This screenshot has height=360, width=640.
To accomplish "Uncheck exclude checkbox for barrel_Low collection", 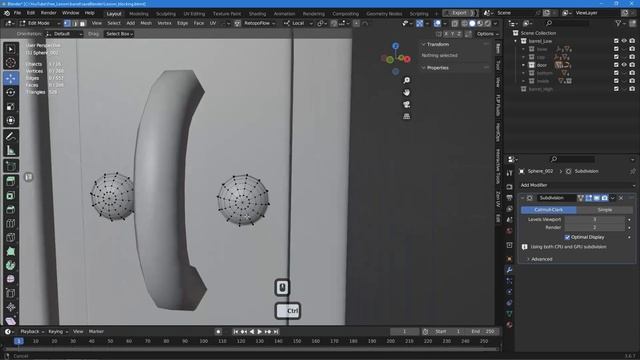I will (616, 41).
